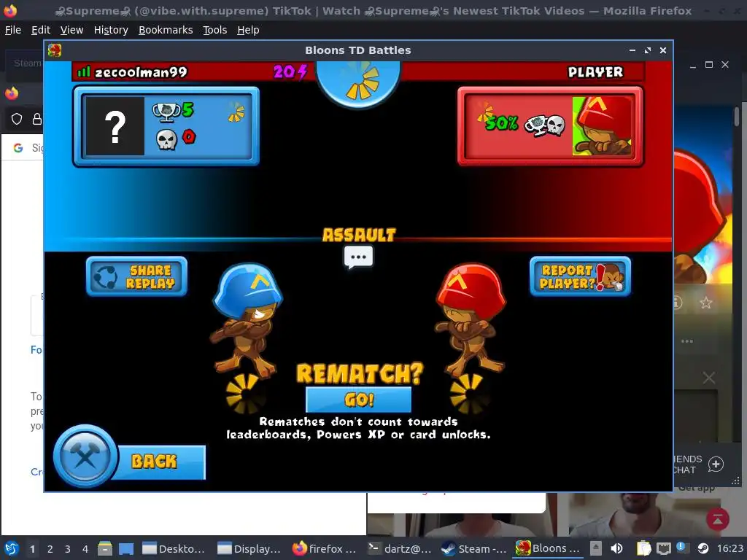
Task: Click the trophy and skull icon in red panel
Action: (544, 125)
